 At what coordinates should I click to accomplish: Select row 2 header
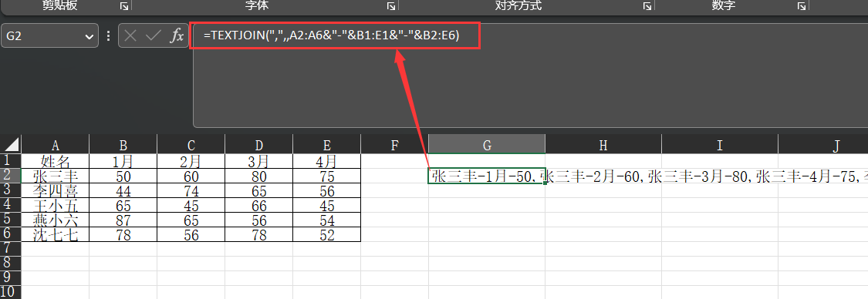(11, 176)
